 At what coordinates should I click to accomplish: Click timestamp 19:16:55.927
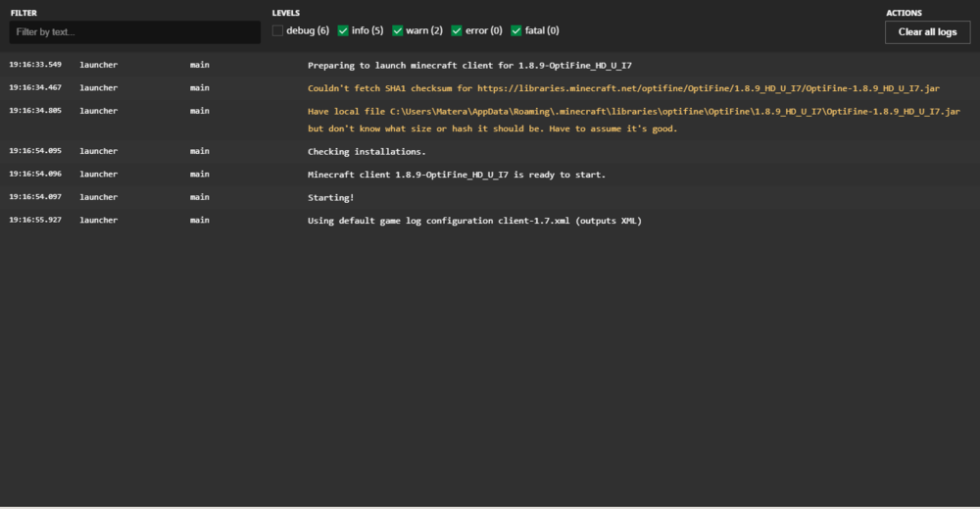pos(35,220)
